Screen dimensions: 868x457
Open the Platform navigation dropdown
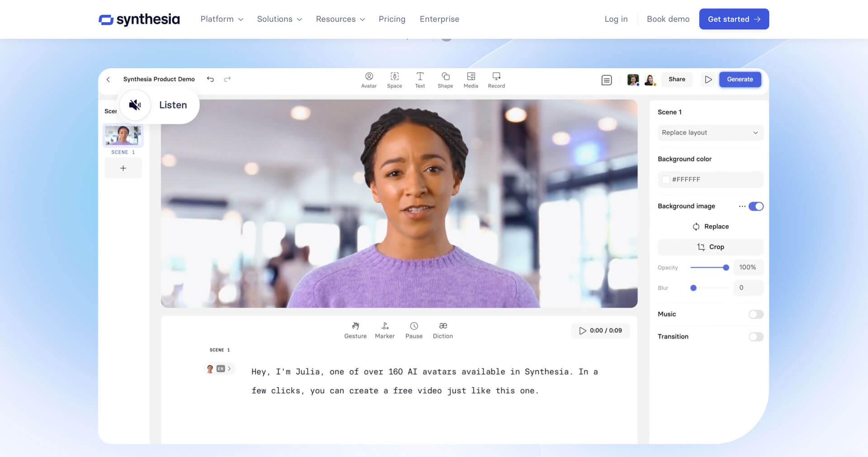[x=222, y=19]
